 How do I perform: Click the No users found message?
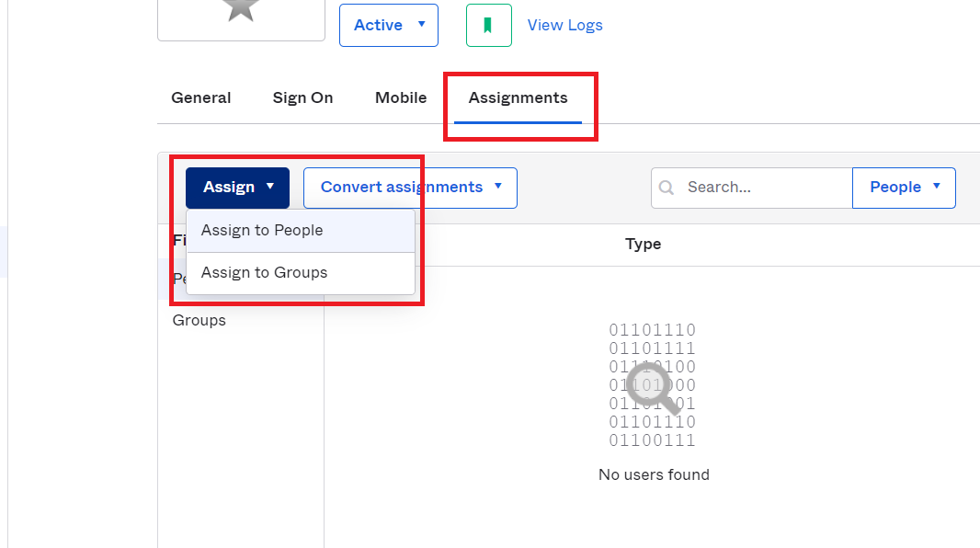(654, 474)
